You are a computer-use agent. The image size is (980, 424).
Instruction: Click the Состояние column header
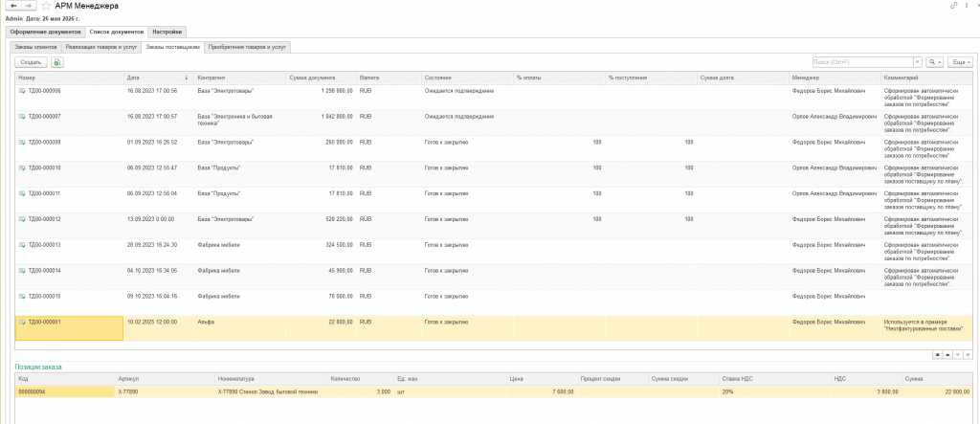click(x=467, y=78)
